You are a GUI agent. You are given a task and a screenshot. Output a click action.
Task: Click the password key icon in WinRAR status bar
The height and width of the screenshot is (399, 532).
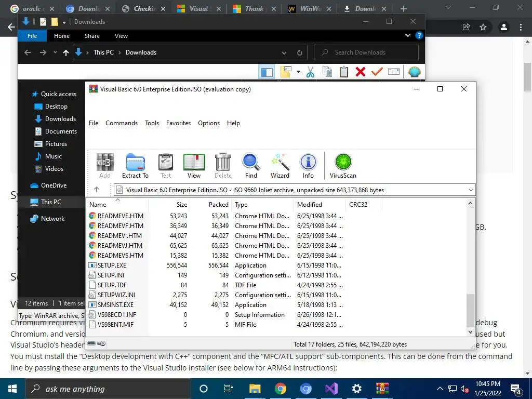point(101,344)
